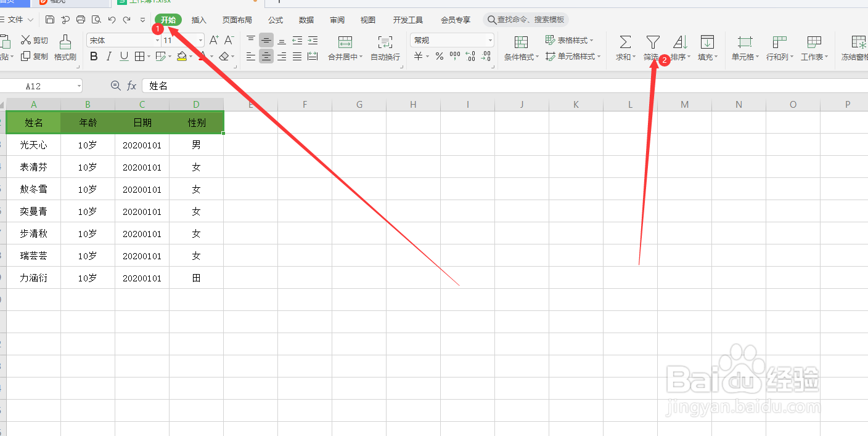Click the zoom magnifier beside fx
Image resolution: width=868 pixels, height=436 pixels.
coord(115,86)
